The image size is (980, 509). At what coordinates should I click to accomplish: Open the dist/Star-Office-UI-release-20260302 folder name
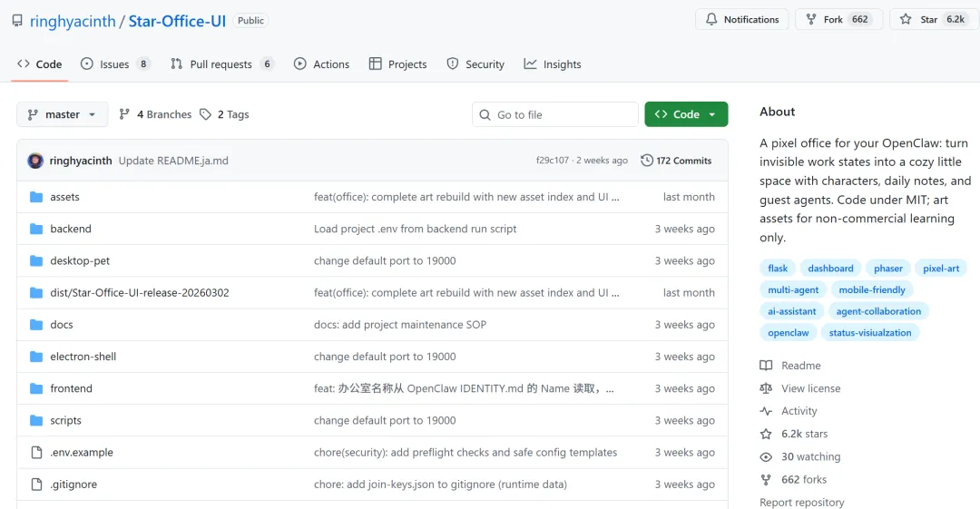(140, 293)
